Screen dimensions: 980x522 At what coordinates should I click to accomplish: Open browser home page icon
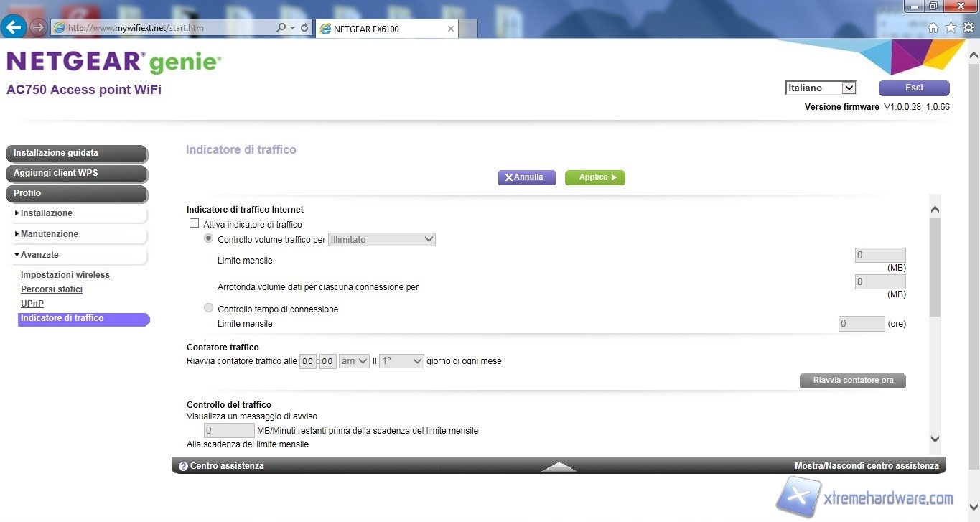tap(933, 28)
